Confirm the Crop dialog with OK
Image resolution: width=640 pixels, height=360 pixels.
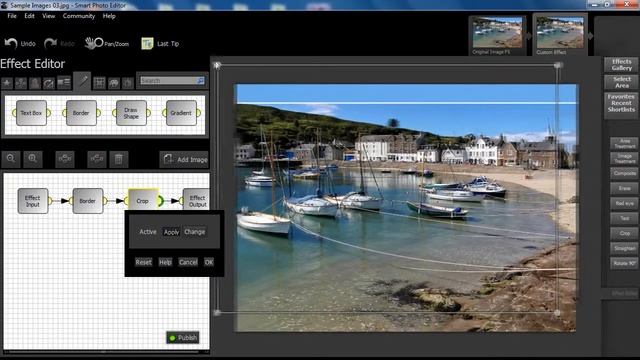coord(209,262)
